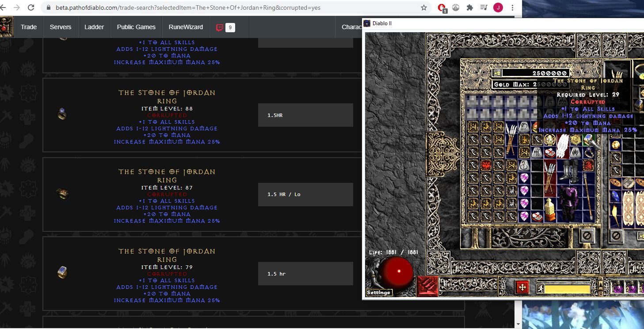This screenshot has width=644, height=329.
Task: Open the media control icon in Chrome toolbar
Action: 484,8
